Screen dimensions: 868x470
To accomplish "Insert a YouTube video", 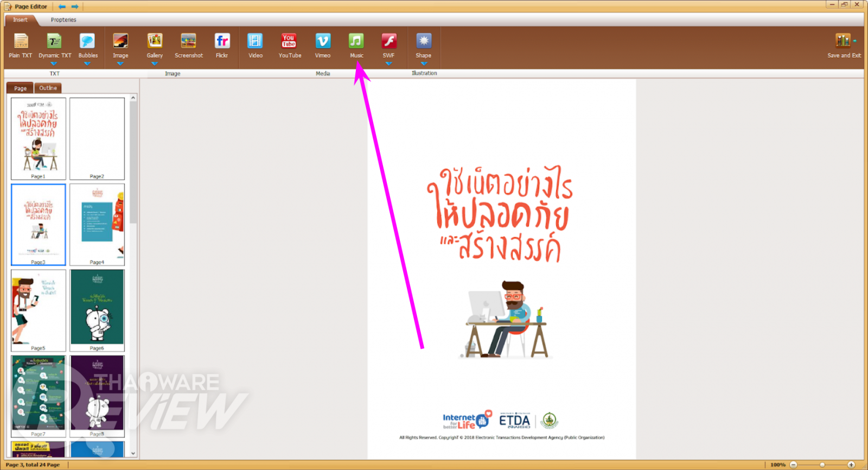I will pos(290,46).
